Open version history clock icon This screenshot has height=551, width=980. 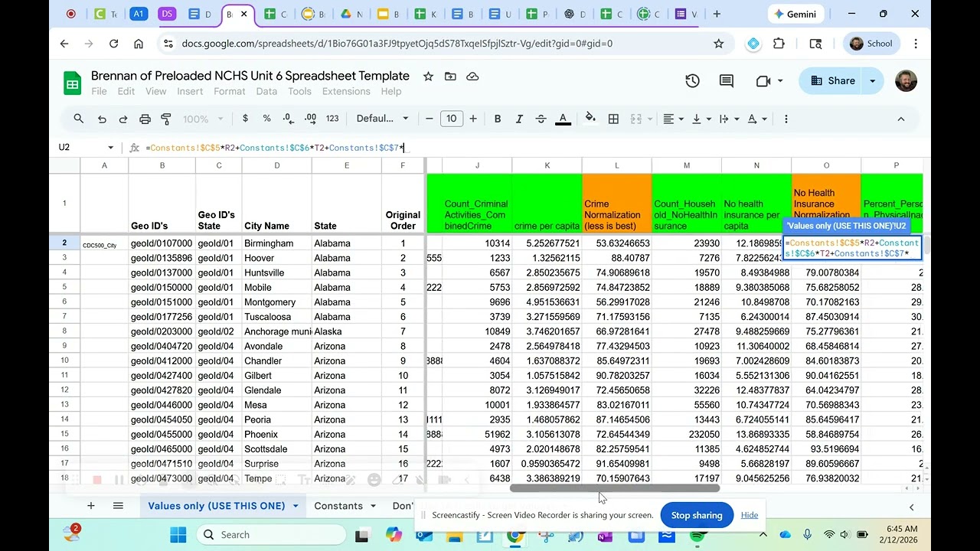pos(692,80)
